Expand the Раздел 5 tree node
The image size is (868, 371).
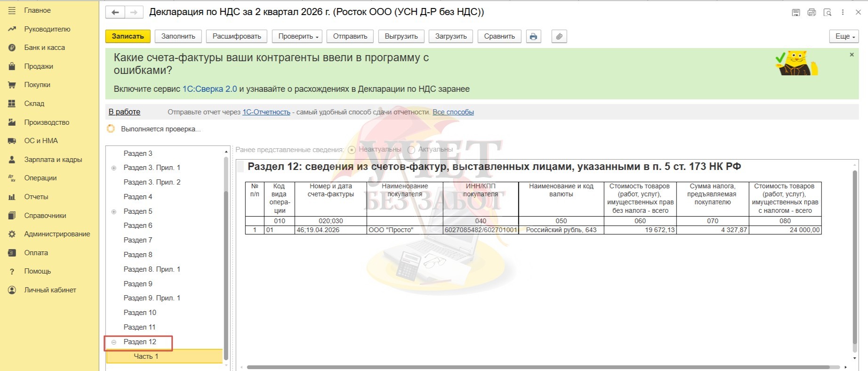pyautogui.click(x=113, y=212)
